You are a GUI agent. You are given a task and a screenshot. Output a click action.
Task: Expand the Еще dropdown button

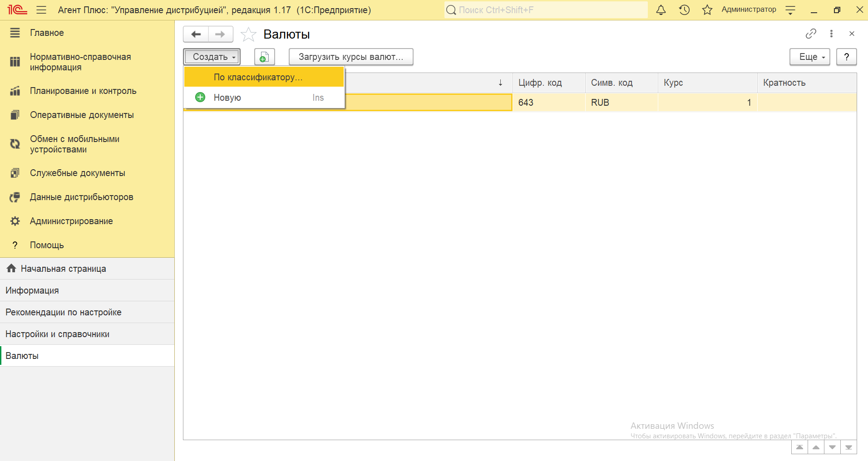point(809,57)
